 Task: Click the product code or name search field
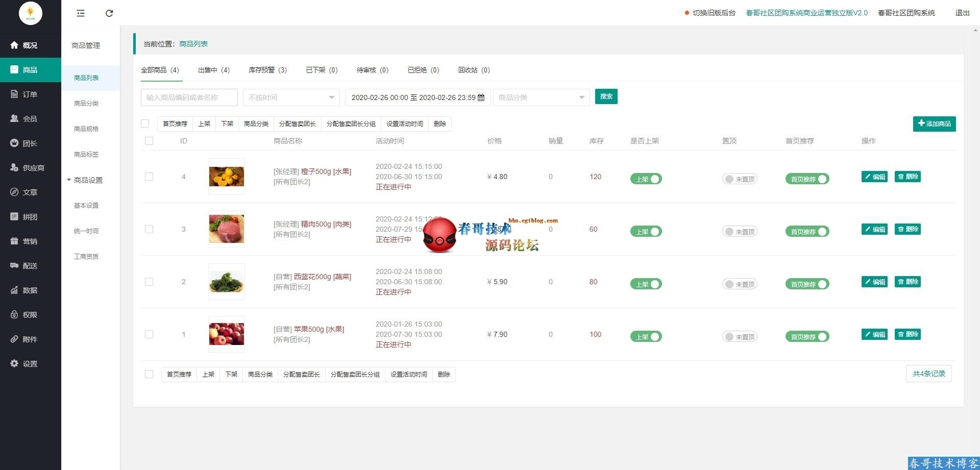[189, 97]
